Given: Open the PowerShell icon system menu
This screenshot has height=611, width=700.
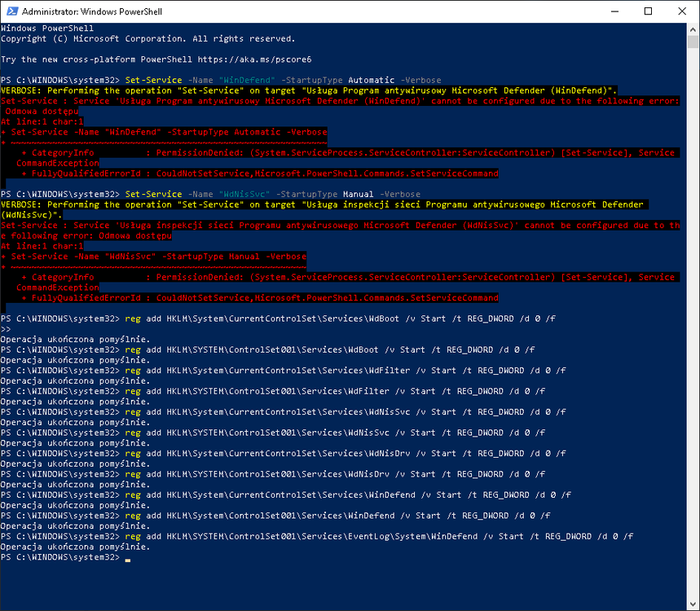Looking at the screenshot, I should click(x=12, y=11).
